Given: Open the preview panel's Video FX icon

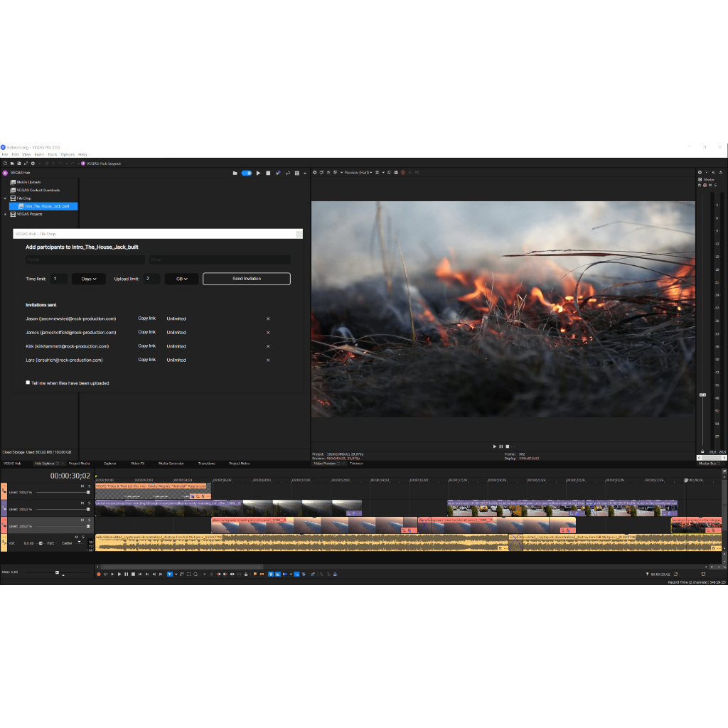Looking at the screenshot, I should click(x=328, y=172).
